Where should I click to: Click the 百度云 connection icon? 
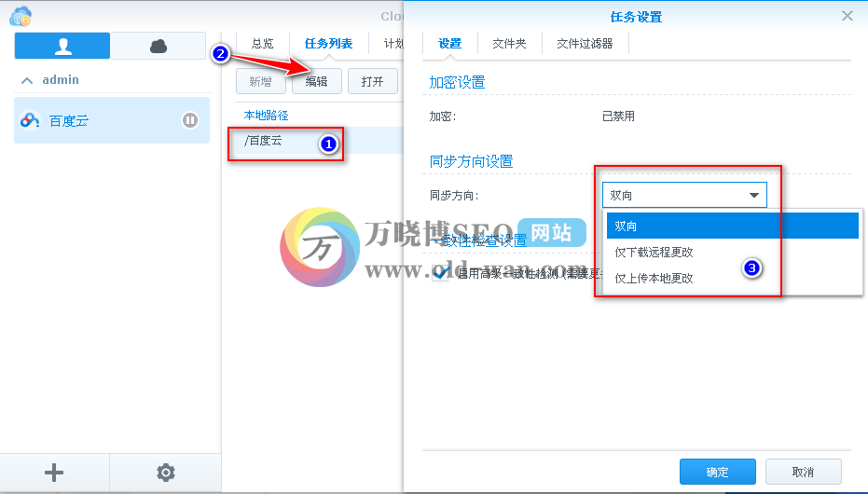[29, 120]
